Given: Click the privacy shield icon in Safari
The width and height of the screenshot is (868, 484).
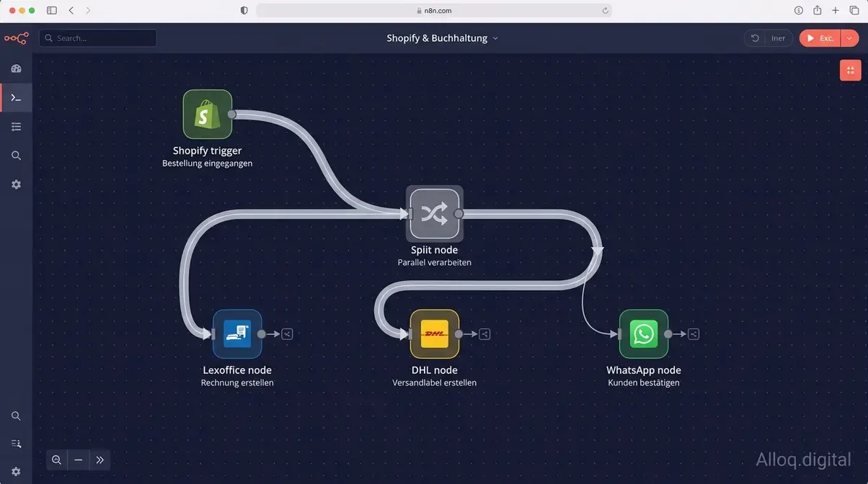Looking at the screenshot, I should click(x=244, y=10).
